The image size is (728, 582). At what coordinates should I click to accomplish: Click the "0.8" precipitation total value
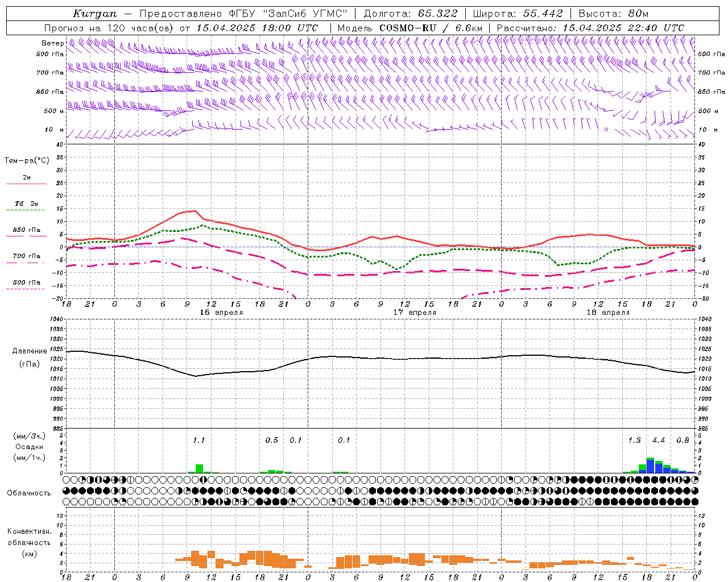[x=682, y=440]
